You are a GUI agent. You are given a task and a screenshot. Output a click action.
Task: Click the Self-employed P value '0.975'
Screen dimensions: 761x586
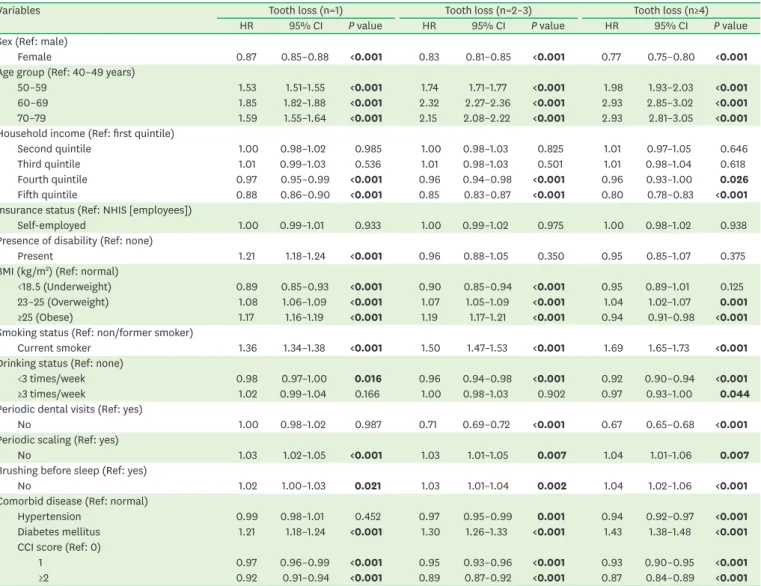[x=550, y=225]
